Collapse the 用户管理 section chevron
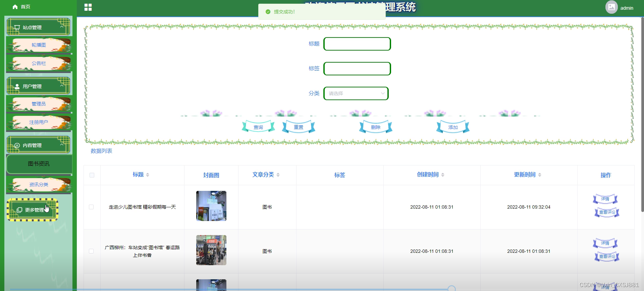 [62, 85]
